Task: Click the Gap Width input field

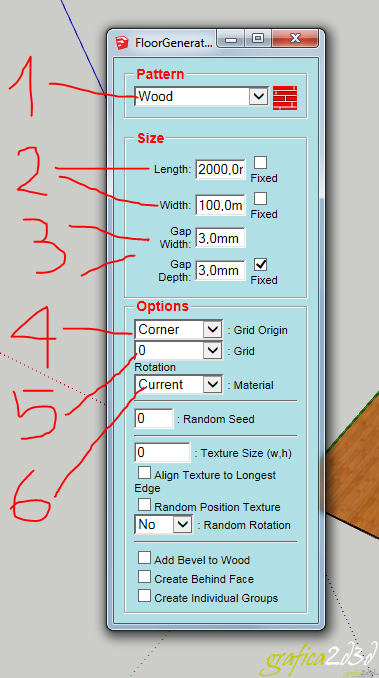Action: (220, 238)
